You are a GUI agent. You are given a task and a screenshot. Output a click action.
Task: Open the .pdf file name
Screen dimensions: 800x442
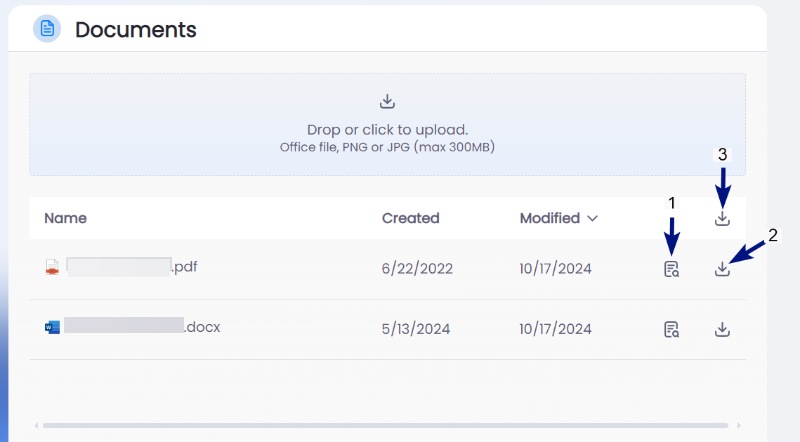click(x=132, y=267)
